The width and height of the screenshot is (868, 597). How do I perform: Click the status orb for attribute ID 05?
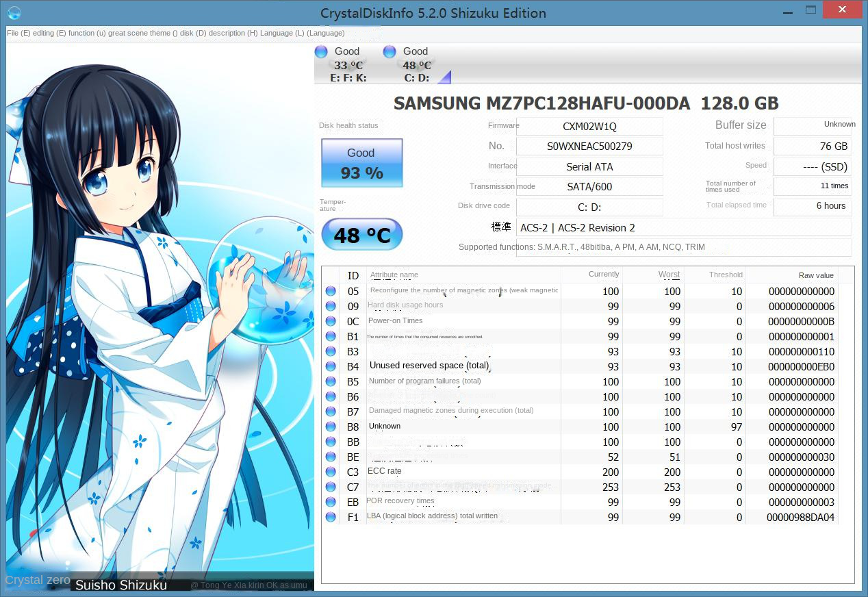pyautogui.click(x=331, y=292)
